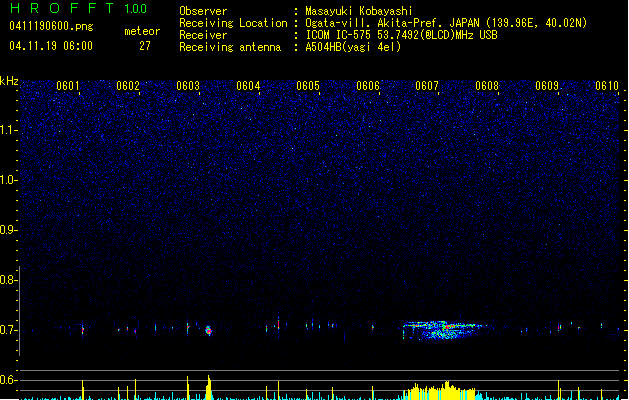The image size is (629, 400).
Task: Click the HROFFT 1.0.0 title text
Action: (x=78, y=8)
